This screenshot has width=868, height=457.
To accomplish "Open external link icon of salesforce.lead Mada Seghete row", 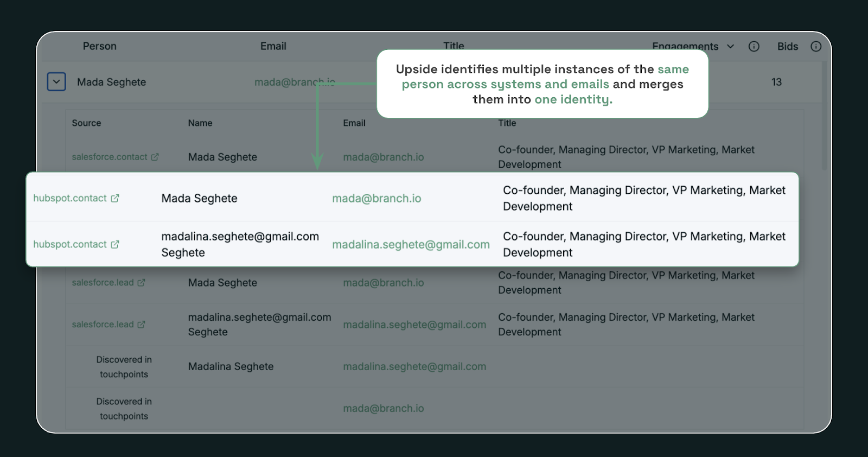I will [141, 283].
